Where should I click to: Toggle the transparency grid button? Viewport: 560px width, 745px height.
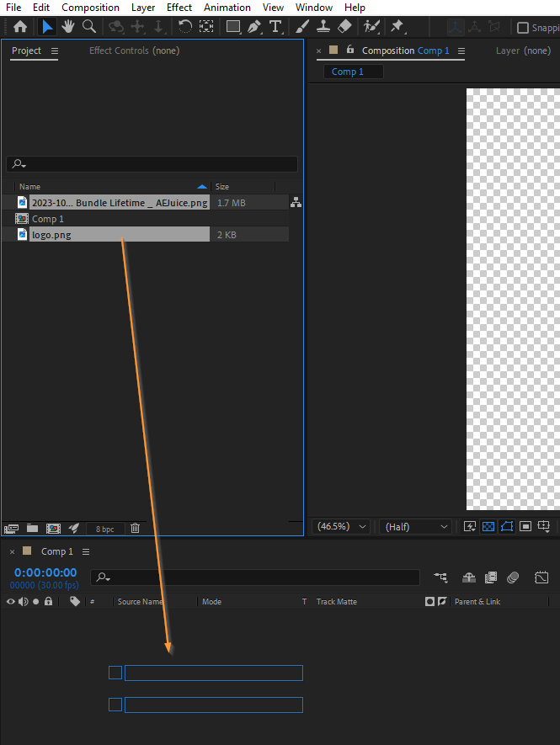pyautogui.click(x=488, y=526)
